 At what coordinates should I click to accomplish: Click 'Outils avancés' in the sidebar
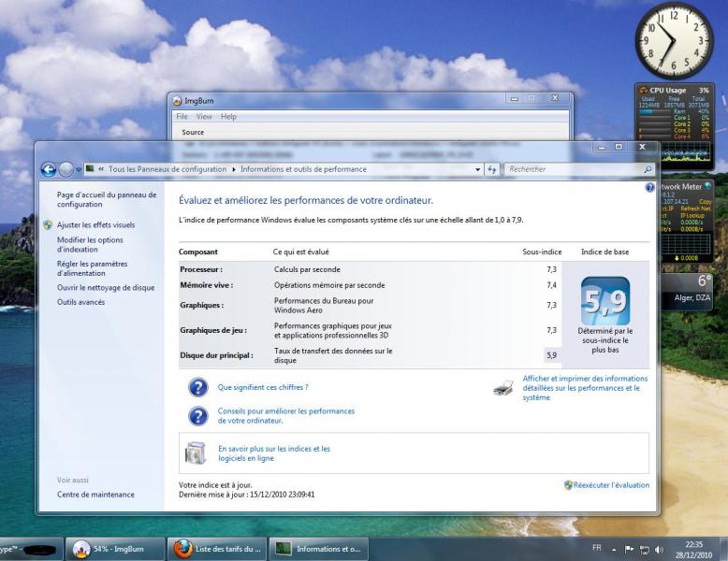[x=80, y=302]
